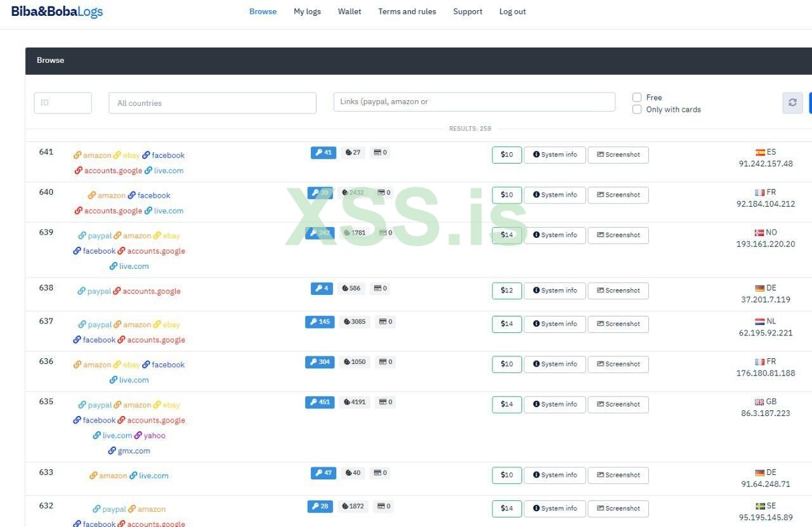Click the $10 button in row 636

tap(507, 364)
